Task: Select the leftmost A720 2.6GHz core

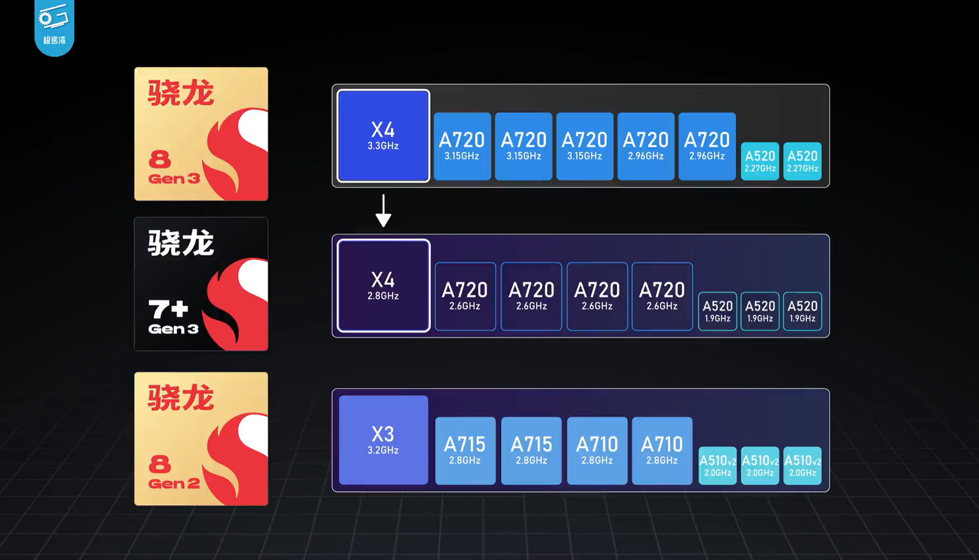Action: click(x=465, y=297)
